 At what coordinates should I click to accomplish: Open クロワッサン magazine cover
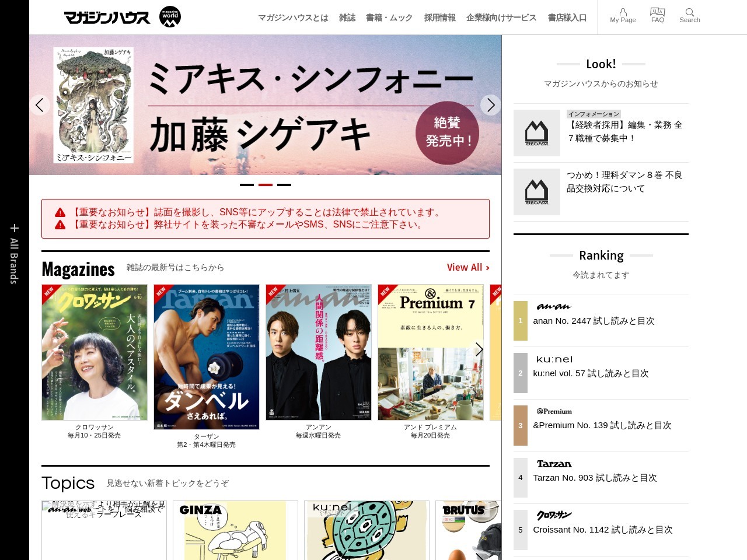tap(95, 352)
